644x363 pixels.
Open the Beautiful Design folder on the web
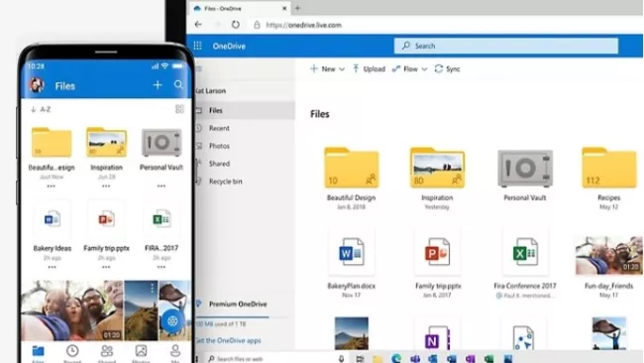(x=351, y=169)
